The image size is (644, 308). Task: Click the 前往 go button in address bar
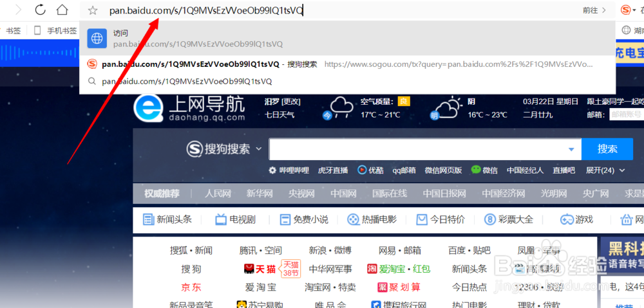click(x=594, y=10)
